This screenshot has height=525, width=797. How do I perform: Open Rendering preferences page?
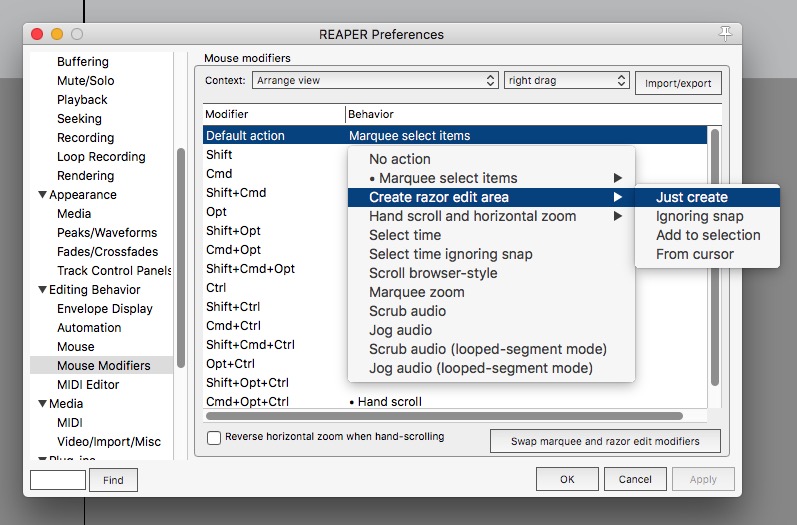click(x=85, y=176)
